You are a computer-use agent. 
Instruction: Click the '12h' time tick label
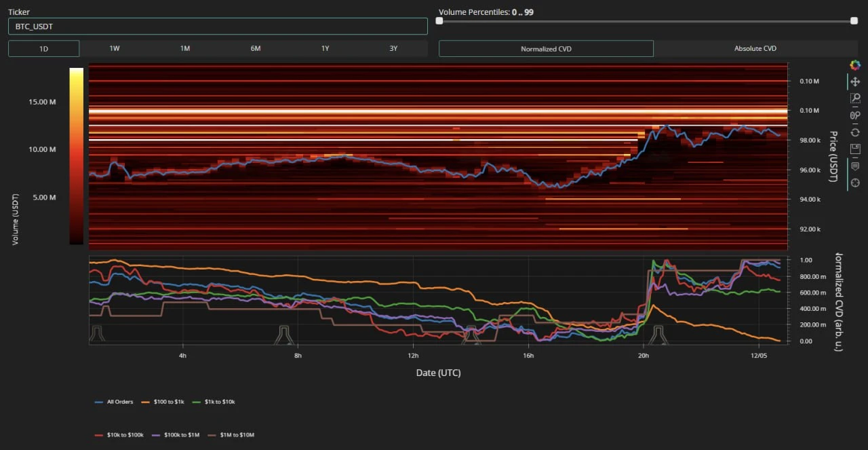click(x=413, y=356)
